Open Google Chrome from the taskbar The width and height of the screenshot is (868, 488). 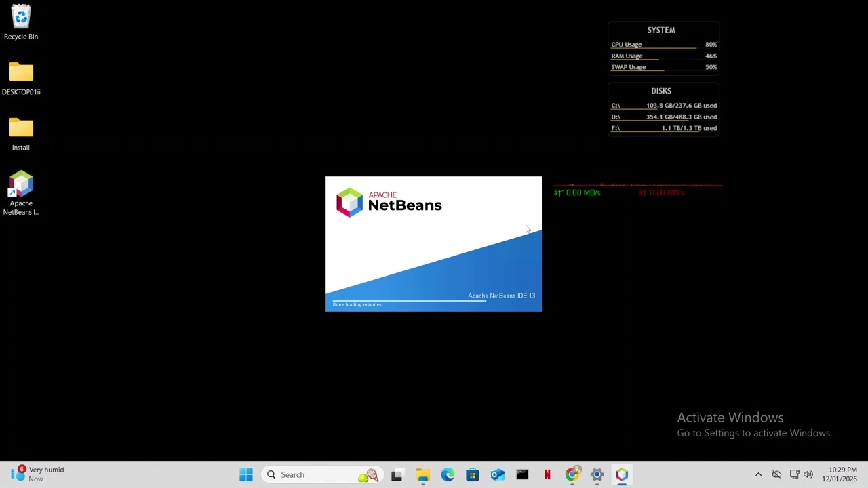pos(572,474)
